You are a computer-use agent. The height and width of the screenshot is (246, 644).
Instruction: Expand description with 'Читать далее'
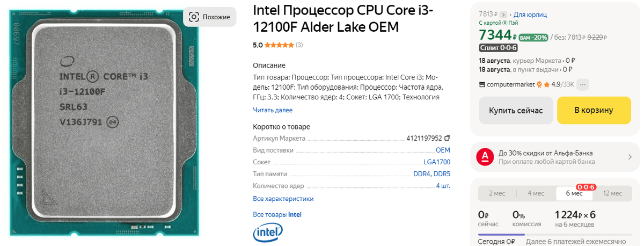[273, 110]
